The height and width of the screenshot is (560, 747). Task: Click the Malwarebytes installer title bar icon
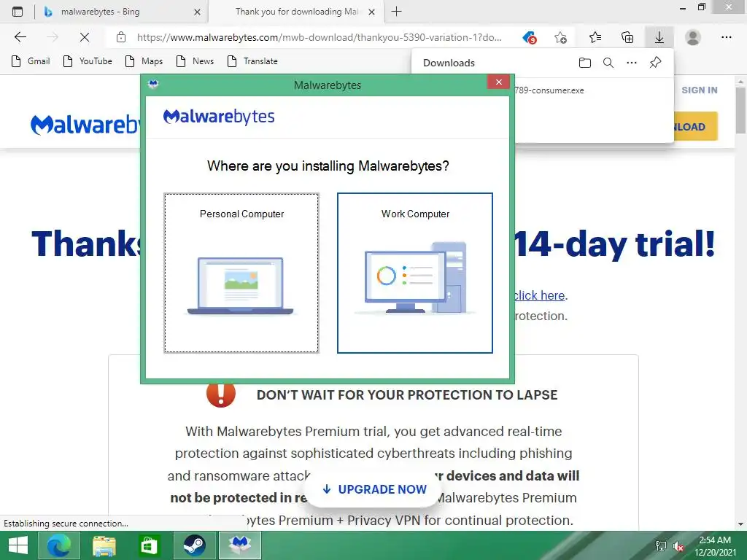click(153, 85)
